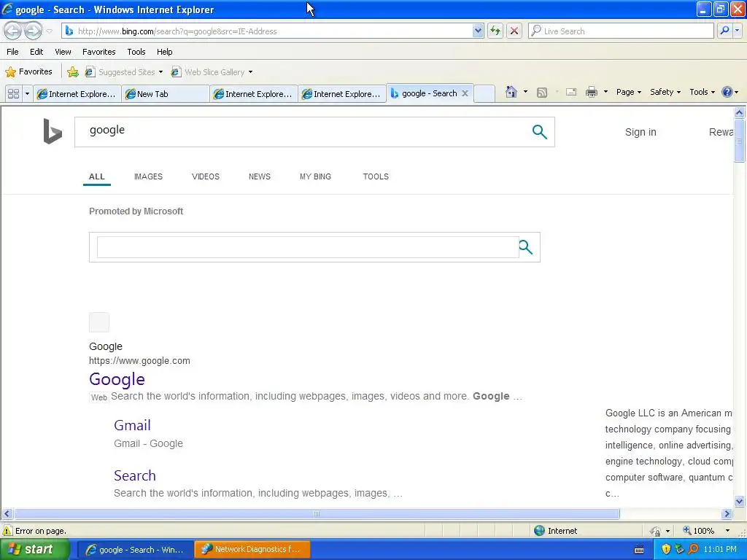Open the Edit menu
This screenshot has height=560, width=747.
pyautogui.click(x=36, y=52)
